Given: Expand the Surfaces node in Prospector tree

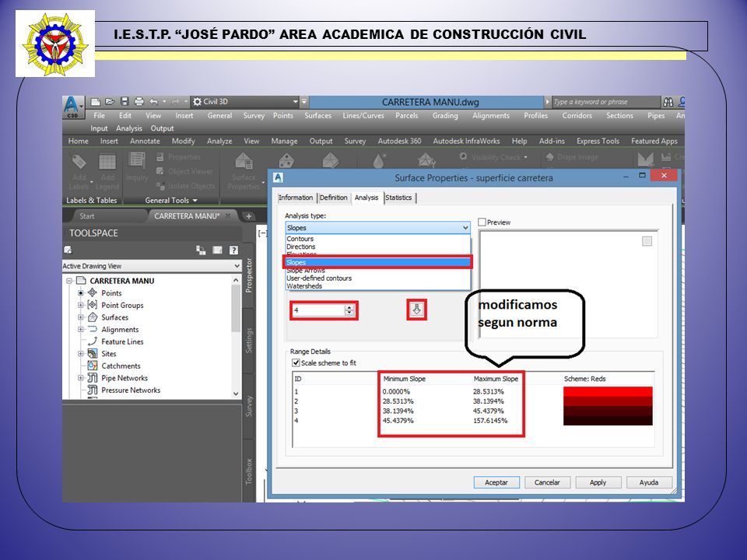Looking at the screenshot, I should pos(80,317).
